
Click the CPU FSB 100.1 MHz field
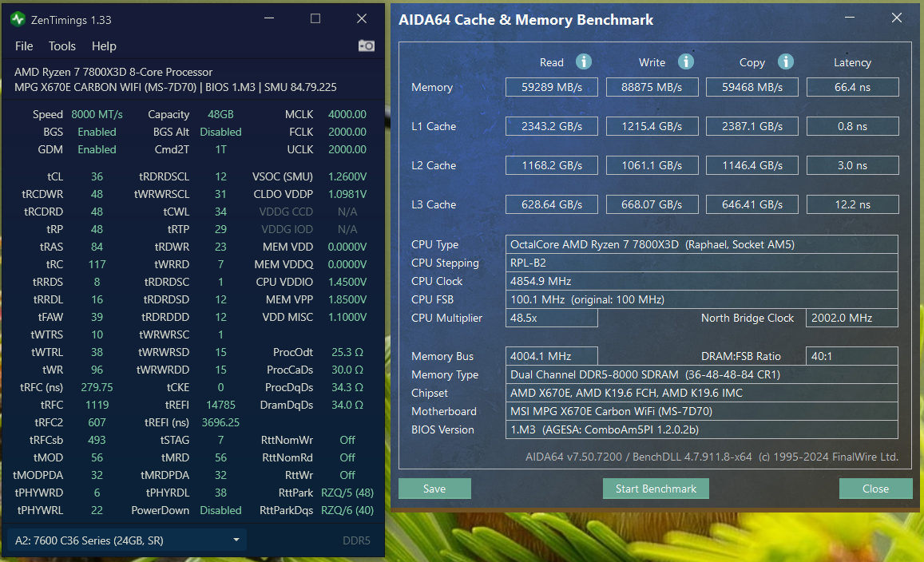tap(701, 299)
